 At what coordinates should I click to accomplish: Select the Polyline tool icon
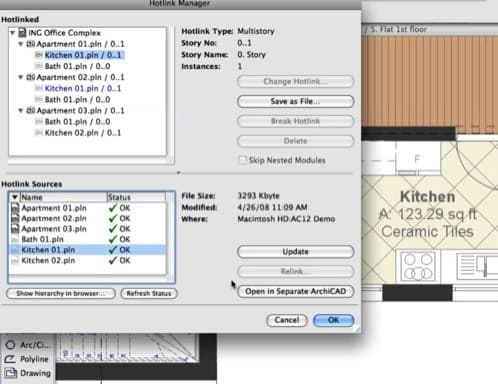pos(10,359)
